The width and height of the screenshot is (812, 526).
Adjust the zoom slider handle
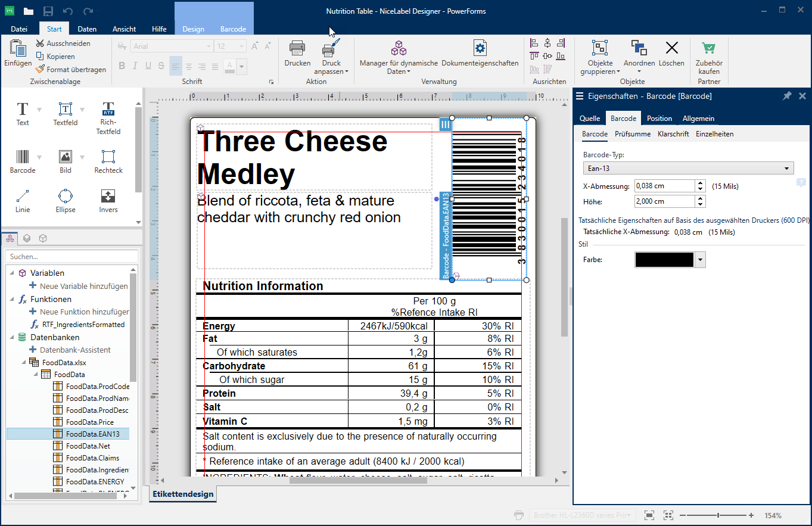coord(718,515)
